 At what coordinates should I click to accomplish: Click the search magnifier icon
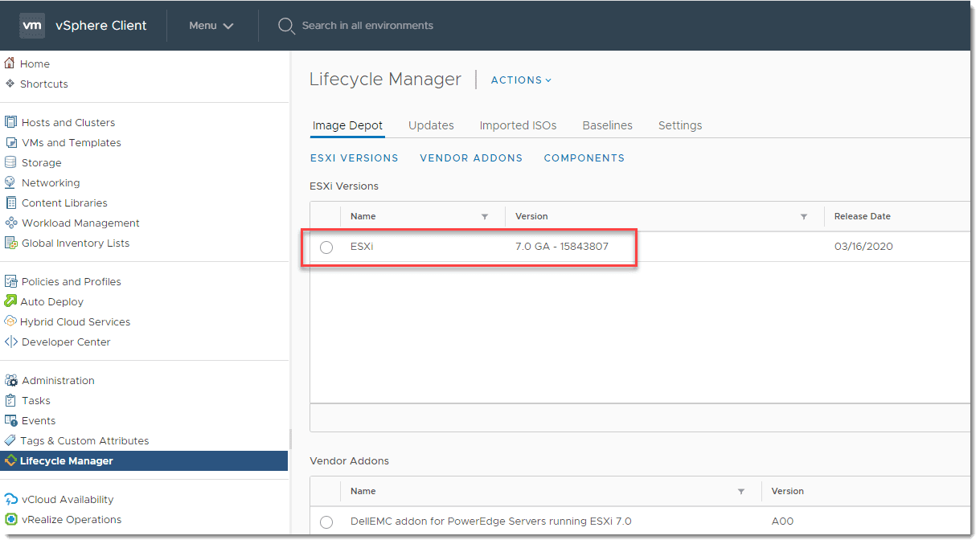tap(285, 26)
